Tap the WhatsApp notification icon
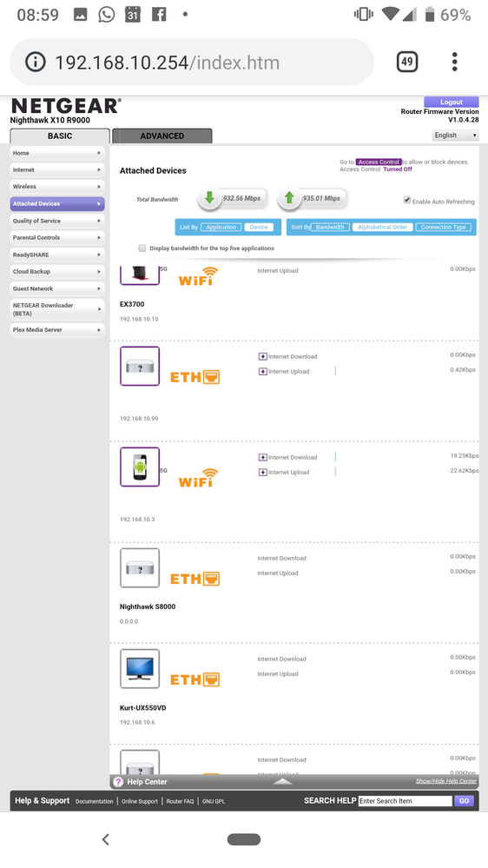488x868 pixels. 106,15
